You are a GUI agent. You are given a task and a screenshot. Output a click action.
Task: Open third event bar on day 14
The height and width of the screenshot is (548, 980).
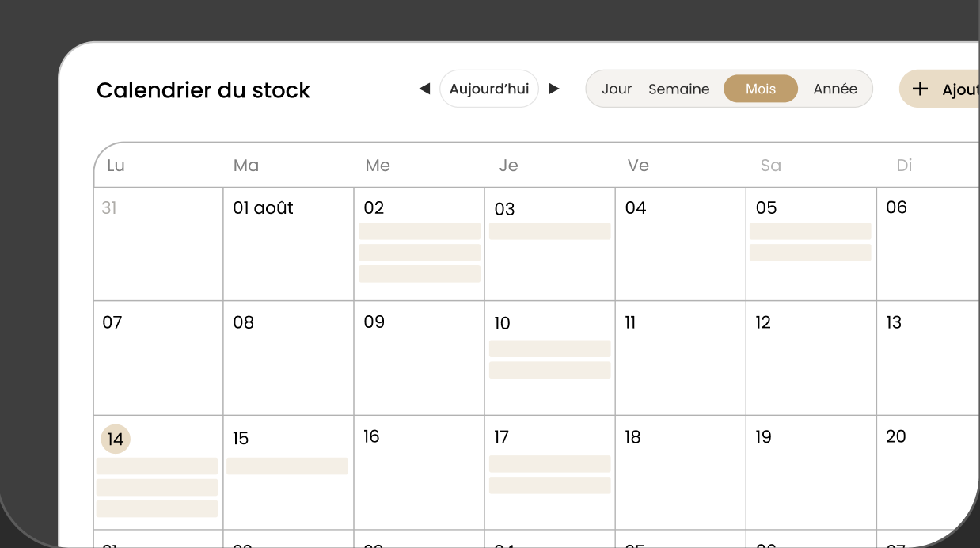pyautogui.click(x=157, y=508)
